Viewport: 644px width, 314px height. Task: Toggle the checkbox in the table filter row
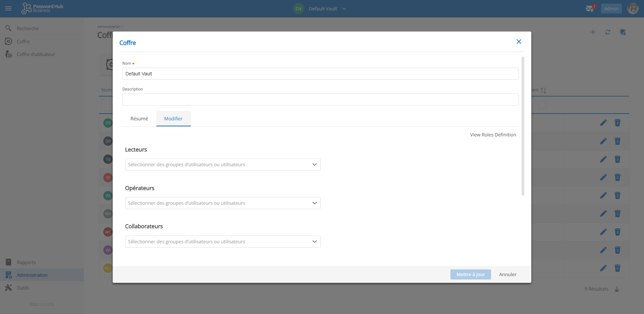tap(542, 105)
